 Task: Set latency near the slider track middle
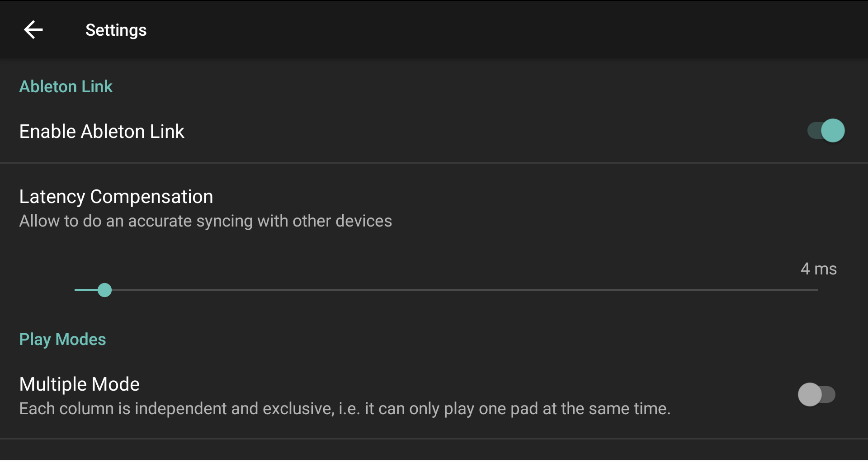[447, 290]
